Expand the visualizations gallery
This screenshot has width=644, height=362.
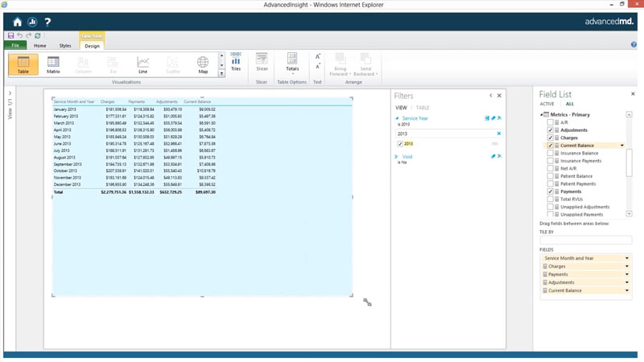[x=222, y=73]
